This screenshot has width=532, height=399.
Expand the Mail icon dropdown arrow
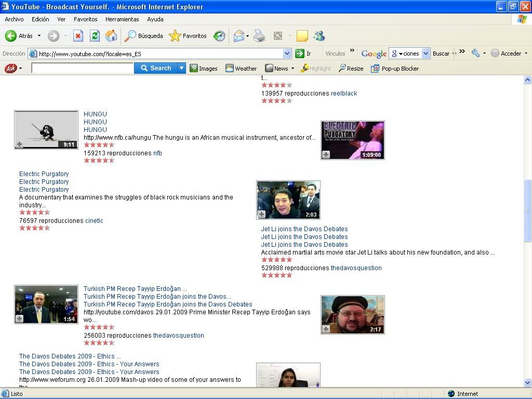(x=247, y=36)
